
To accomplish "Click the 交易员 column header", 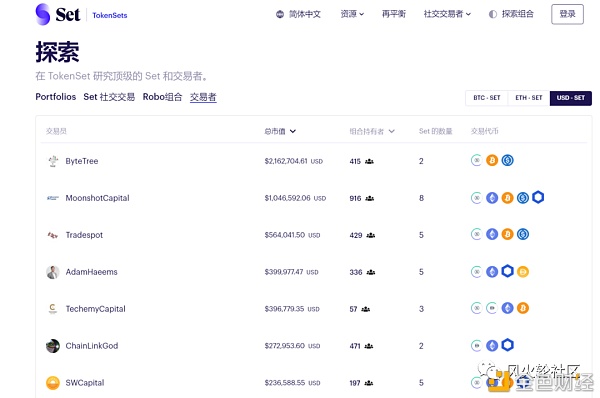I will click(56, 131).
